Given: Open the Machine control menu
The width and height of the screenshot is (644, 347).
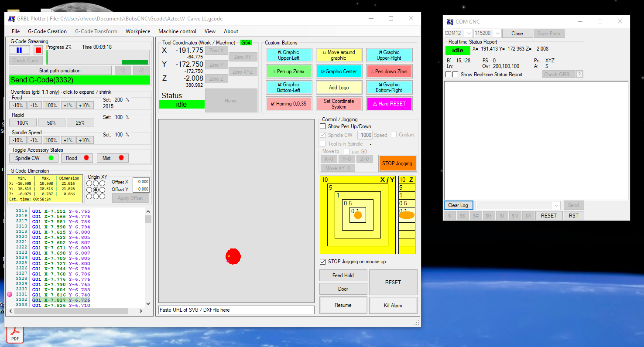Looking at the screenshot, I should point(177,31).
